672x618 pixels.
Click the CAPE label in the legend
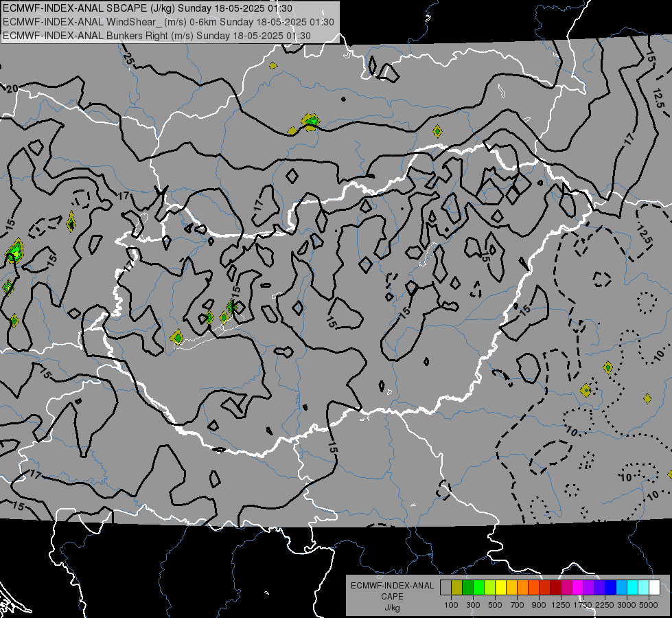(x=392, y=597)
